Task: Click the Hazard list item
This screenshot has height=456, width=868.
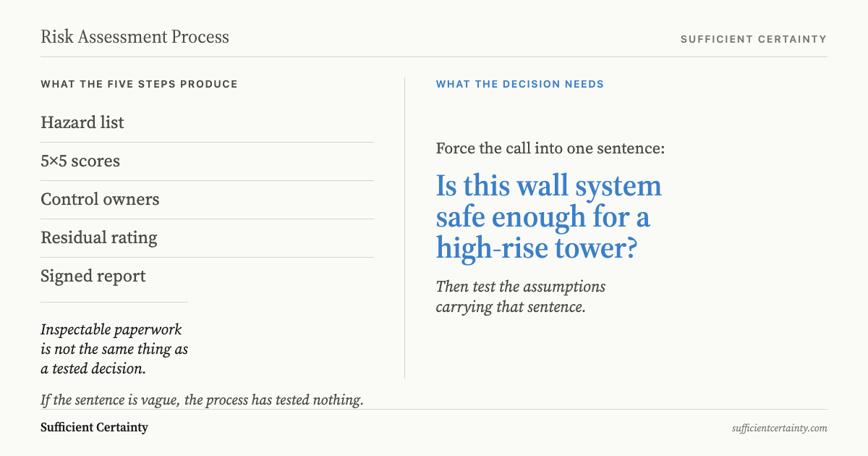Action: [82, 122]
